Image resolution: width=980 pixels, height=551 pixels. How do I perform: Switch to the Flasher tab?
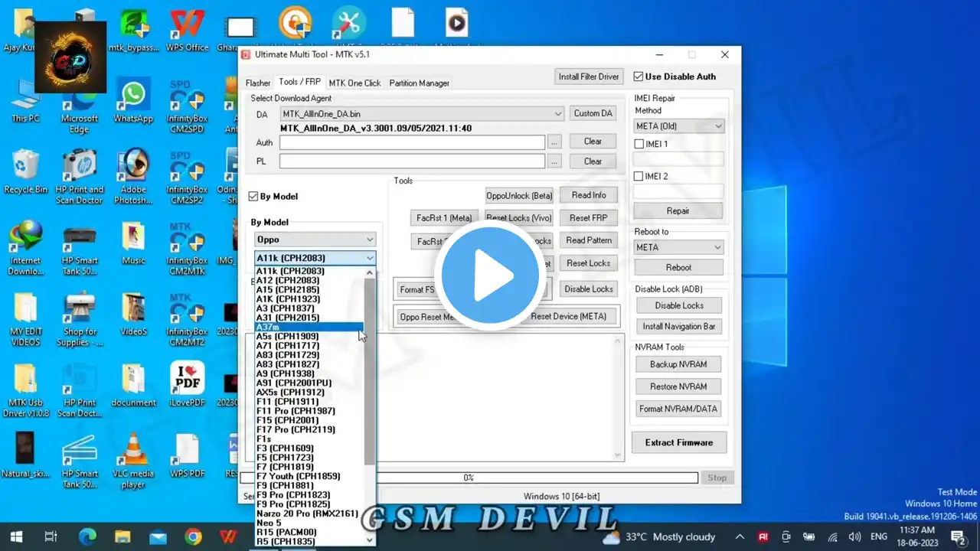tap(258, 83)
